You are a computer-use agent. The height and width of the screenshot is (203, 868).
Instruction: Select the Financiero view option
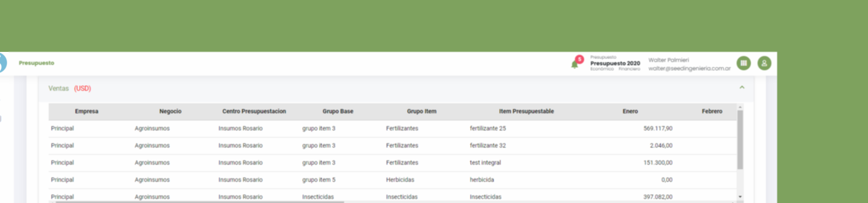point(629,69)
